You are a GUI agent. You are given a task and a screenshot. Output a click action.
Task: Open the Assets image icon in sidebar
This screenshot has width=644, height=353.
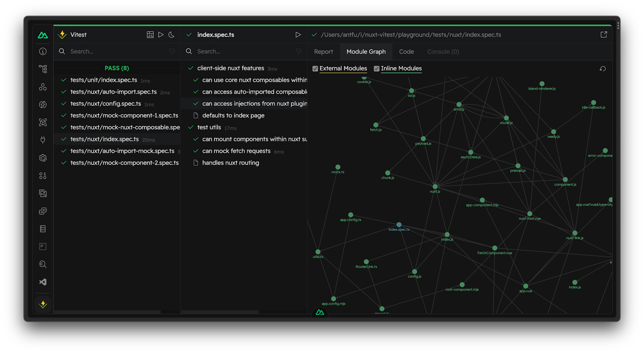43,193
